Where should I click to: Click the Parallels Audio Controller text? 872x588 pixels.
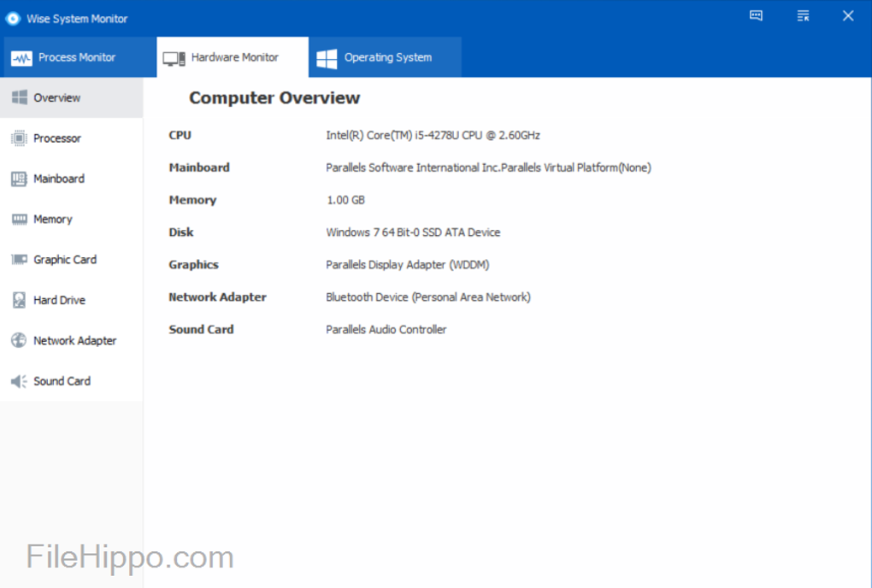click(x=386, y=329)
